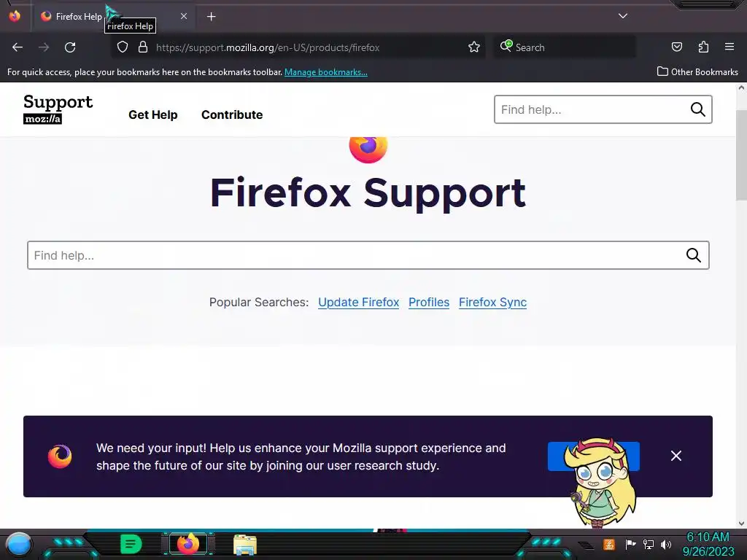Screen dimensions: 747x560
Task: Click the Firefox logo in banner
Action: click(60, 456)
